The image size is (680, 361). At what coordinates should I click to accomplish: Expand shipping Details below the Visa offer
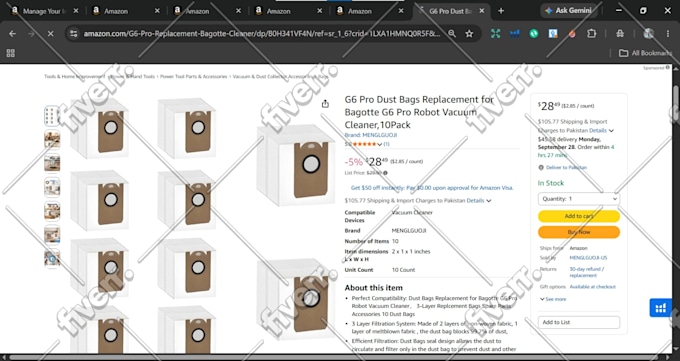479,200
